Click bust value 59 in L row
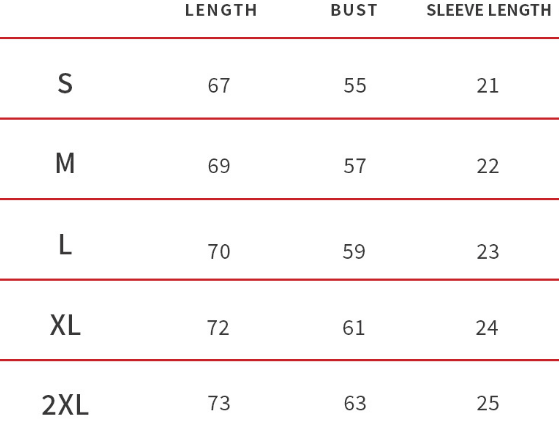Image resolution: width=559 pixels, height=425 pixels. click(354, 252)
